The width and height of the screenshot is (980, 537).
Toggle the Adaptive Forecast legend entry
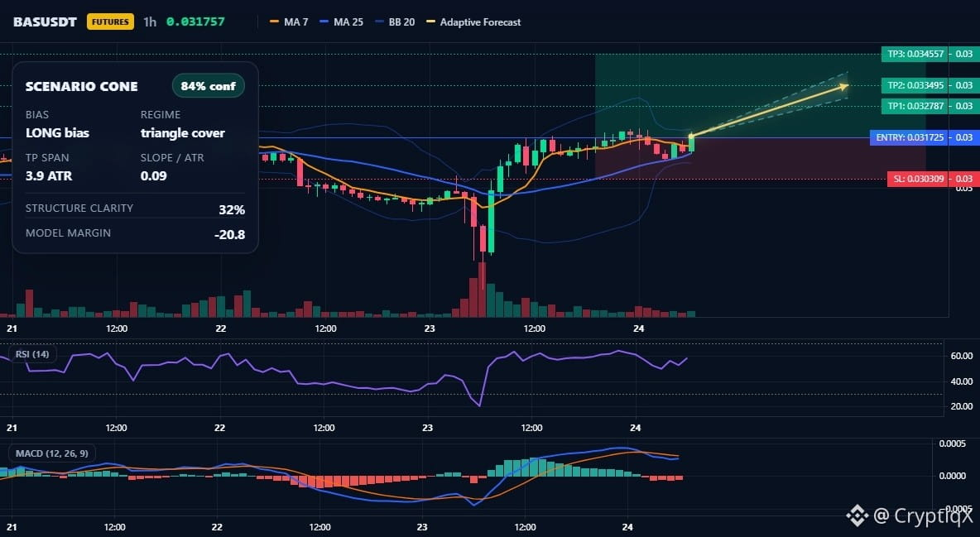point(473,22)
